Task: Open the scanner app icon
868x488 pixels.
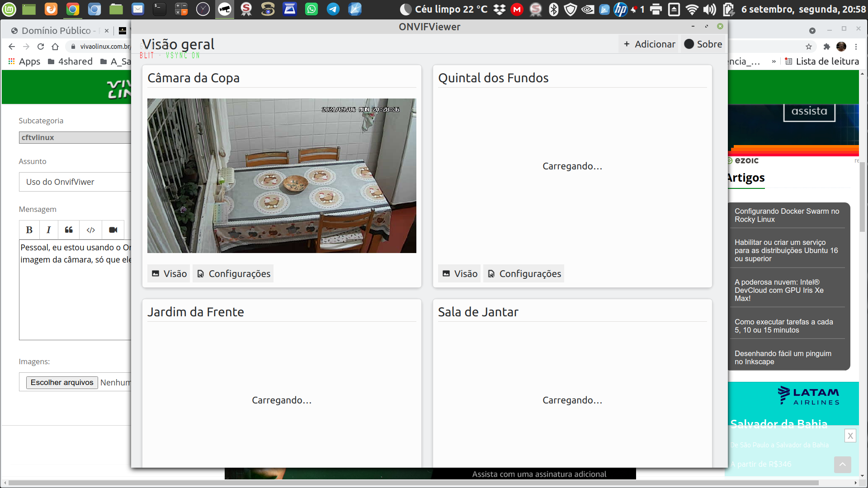Action: tap(290, 9)
